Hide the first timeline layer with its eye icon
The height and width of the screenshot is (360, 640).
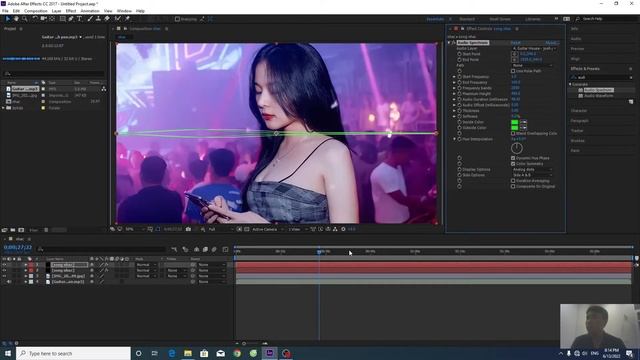click(4, 265)
